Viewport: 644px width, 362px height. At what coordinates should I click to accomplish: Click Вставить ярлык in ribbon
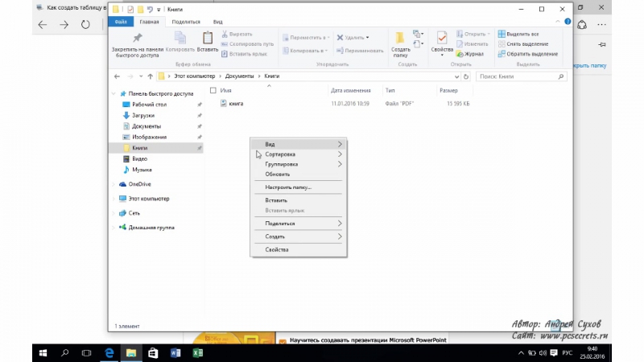[245, 54]
